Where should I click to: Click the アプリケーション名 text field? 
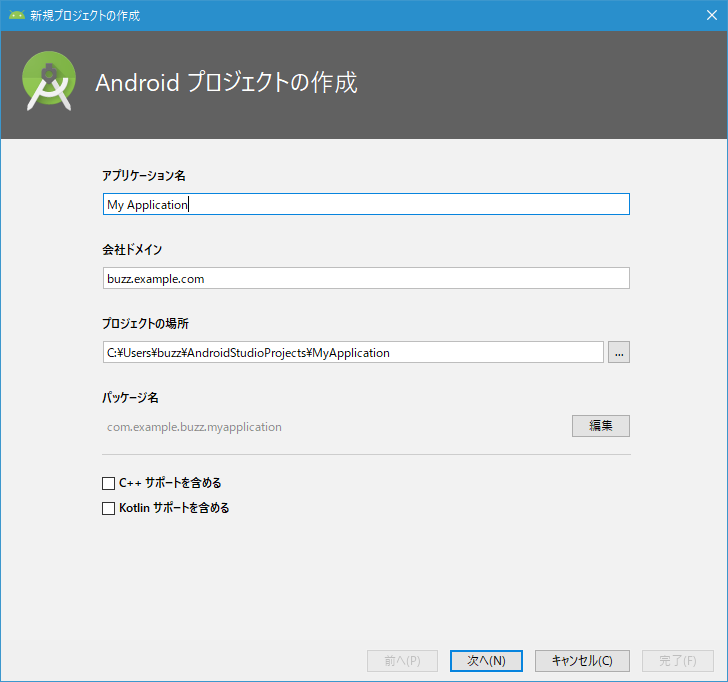coord(366,204)
